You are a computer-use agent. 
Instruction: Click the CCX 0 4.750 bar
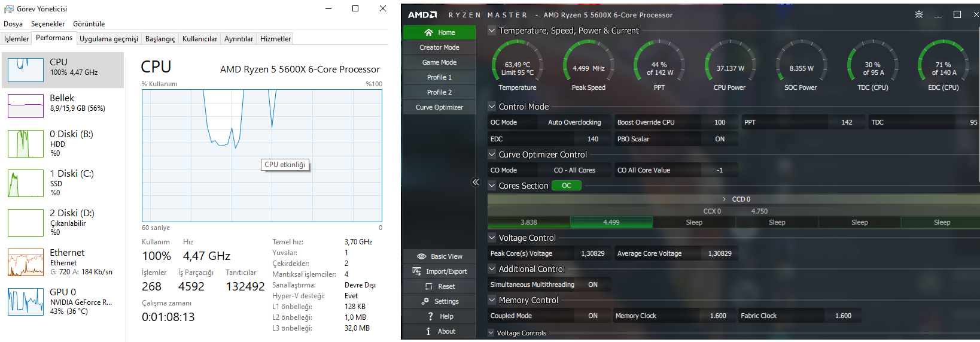[x=735, y=211]
